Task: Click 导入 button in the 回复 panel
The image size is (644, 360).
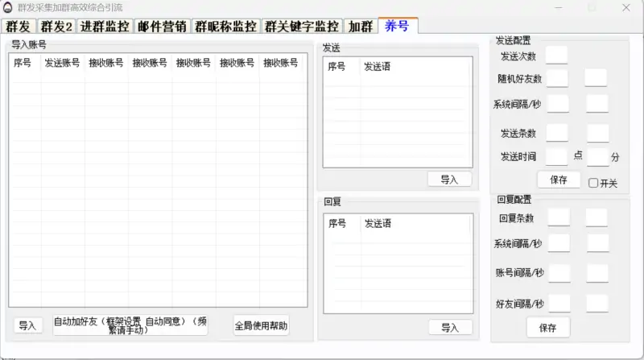Action: [x=449, y=327]
